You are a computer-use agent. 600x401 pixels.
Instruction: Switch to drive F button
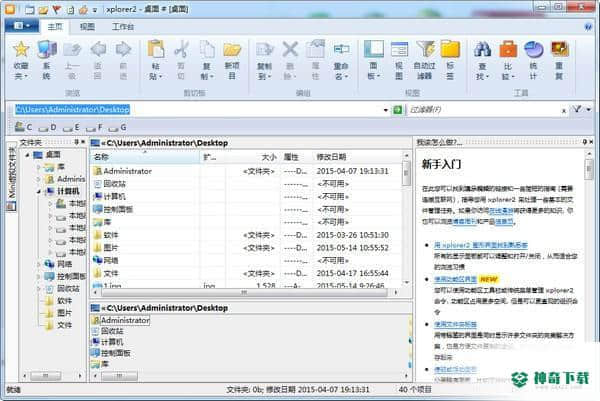[95, 127]
